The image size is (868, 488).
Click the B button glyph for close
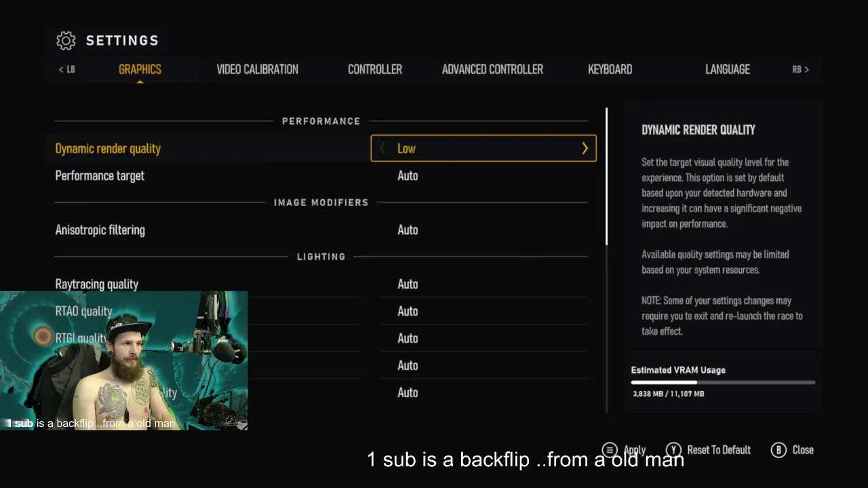[x=778, y=450]
